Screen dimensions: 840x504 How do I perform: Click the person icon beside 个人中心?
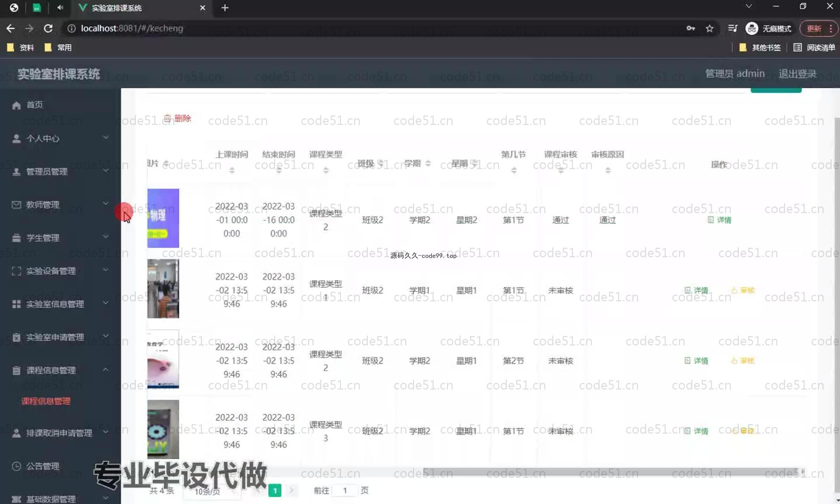pos(16,139)
